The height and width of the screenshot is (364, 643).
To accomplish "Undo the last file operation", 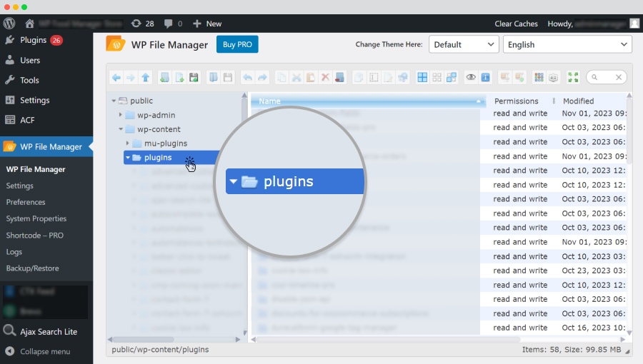I will (248, 77).
